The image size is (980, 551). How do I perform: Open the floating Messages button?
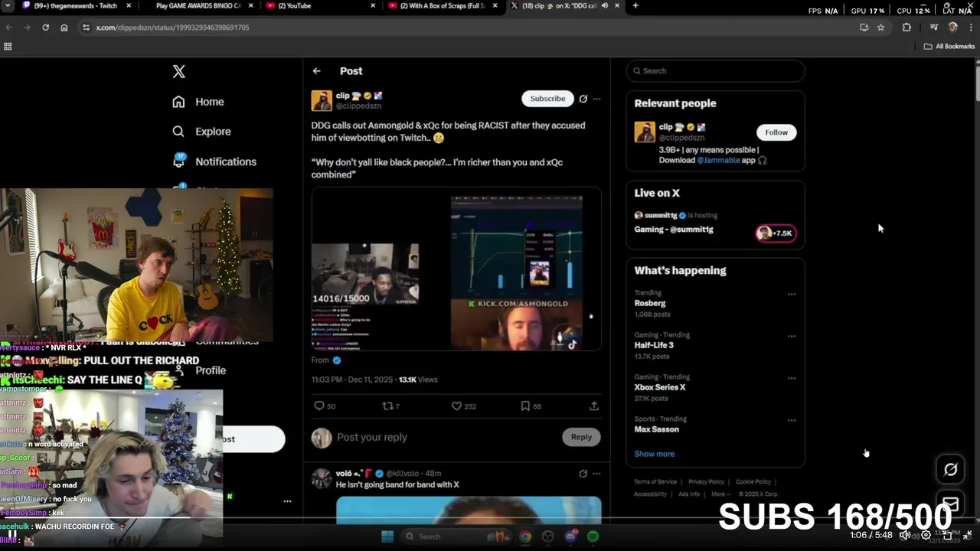pyautogui.click(x=950, y=503)
